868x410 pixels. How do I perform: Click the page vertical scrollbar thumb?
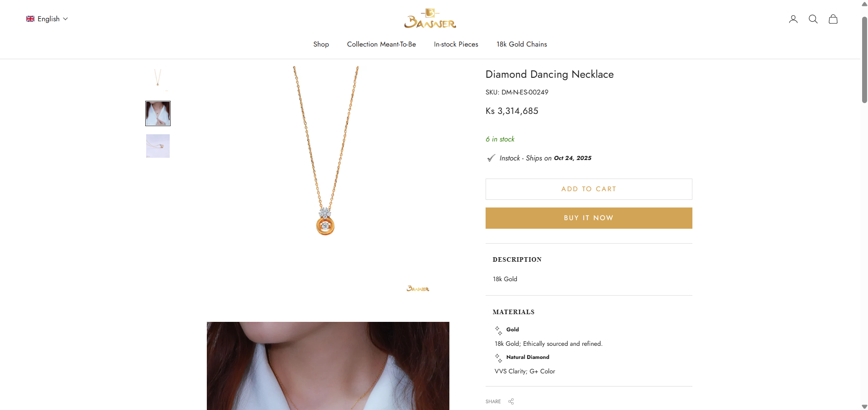point(864,59)
